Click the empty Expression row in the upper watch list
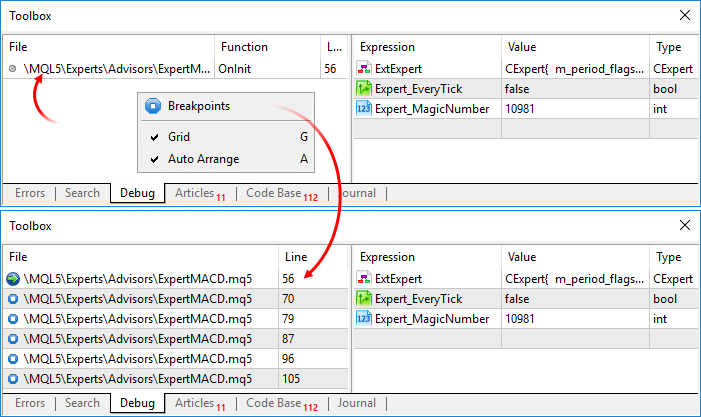701x417 pixels. coord(427,129)
